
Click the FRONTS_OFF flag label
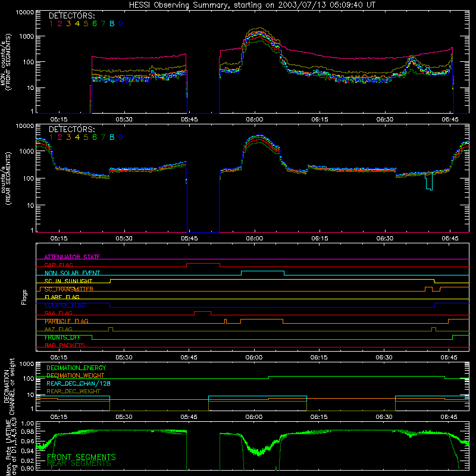[62, 337]
